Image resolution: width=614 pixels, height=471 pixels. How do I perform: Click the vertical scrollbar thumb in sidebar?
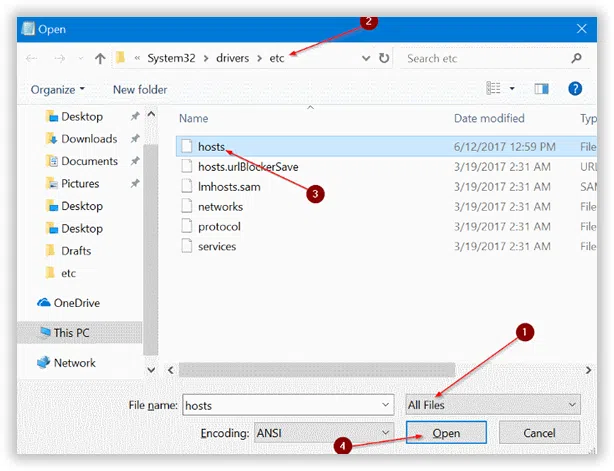151,249
